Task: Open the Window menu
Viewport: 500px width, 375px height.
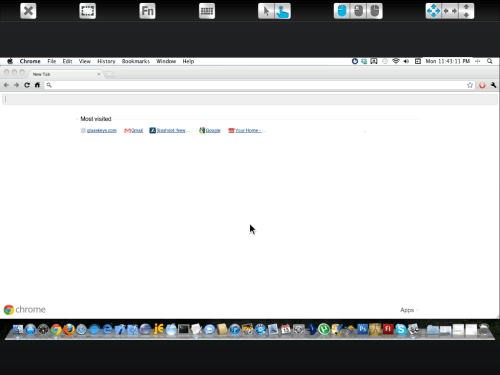Action: (x=166, y=61)
